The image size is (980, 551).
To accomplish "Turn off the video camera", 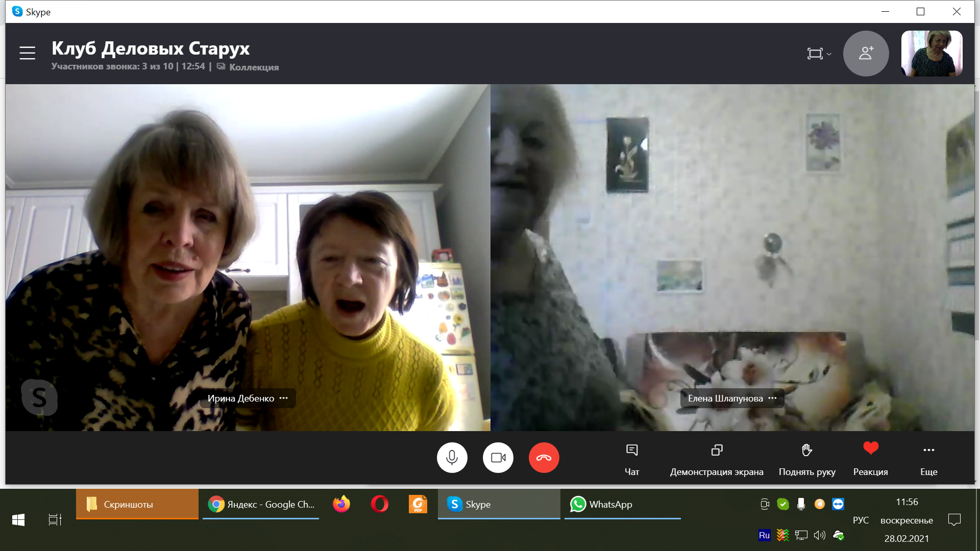I will (x=498, y=458).
